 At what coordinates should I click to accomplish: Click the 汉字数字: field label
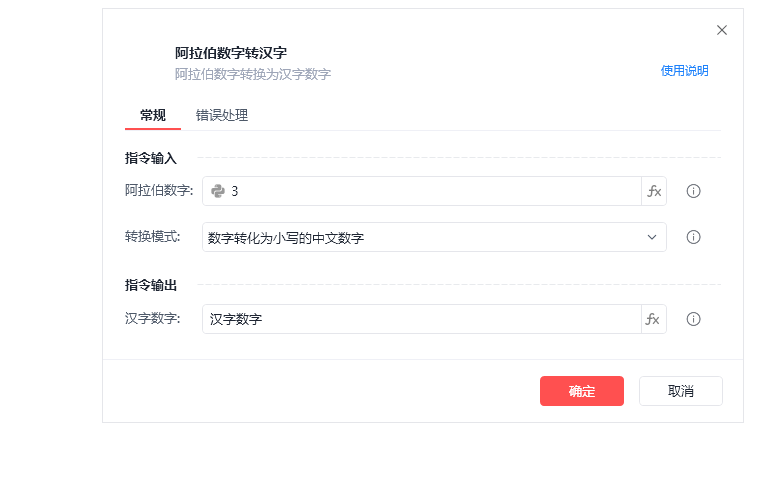(152, 319)
